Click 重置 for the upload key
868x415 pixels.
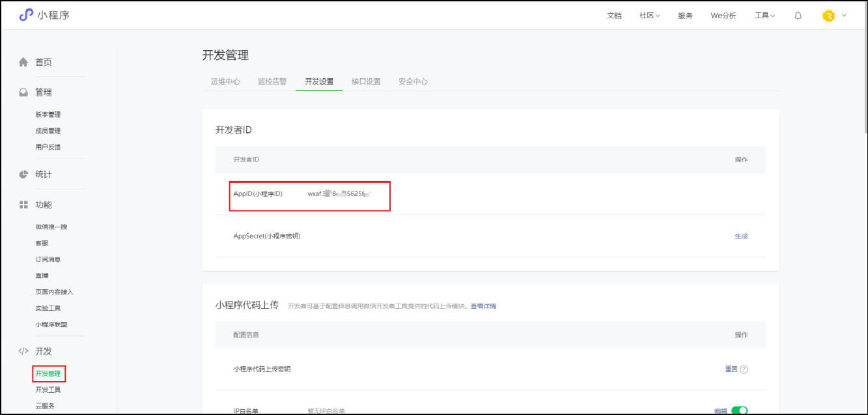click(x=731, y=369)
